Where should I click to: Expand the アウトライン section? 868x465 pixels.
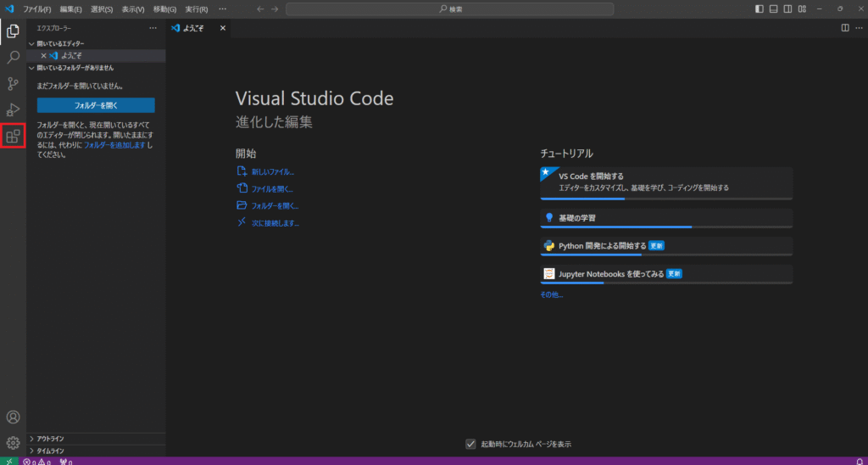tap(51, 439)
